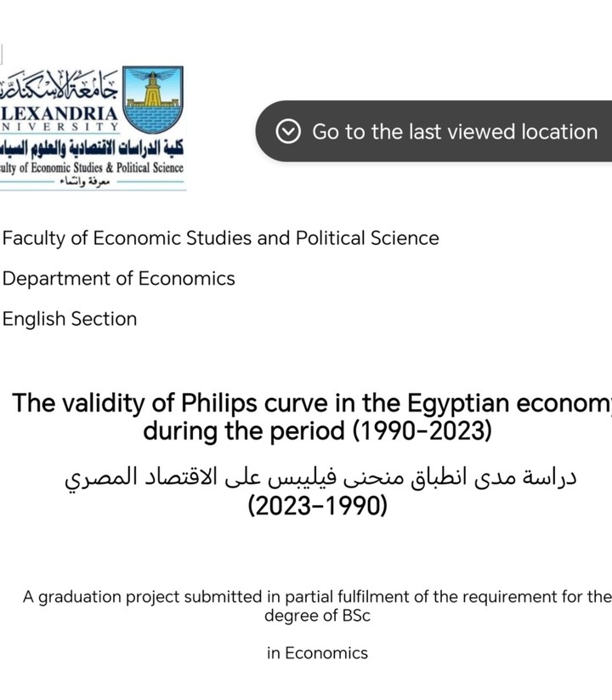Image resolution: width=612 pixels, height=700 pixels.
Task: Click the dark toast banner's right edge
Action: (x=605, y=131)
